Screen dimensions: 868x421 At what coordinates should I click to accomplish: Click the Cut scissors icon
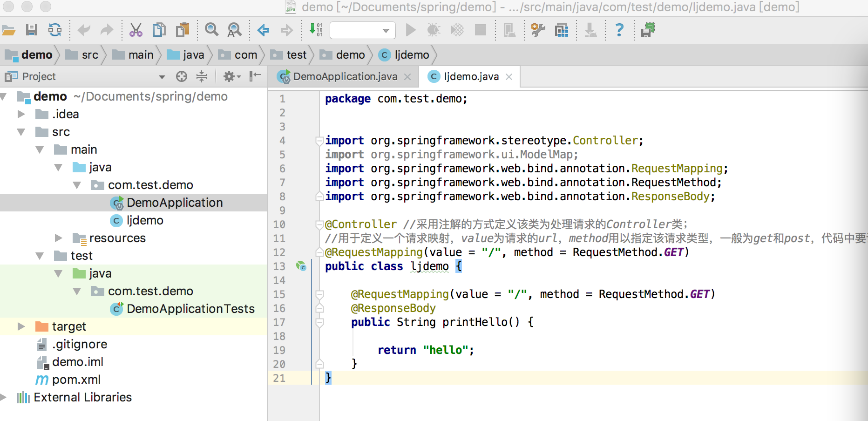tap(136, 30)
